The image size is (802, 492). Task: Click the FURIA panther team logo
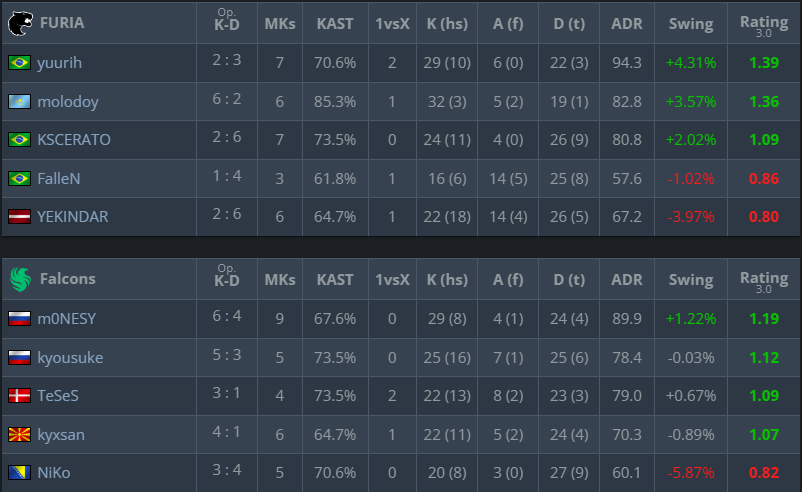19,23
